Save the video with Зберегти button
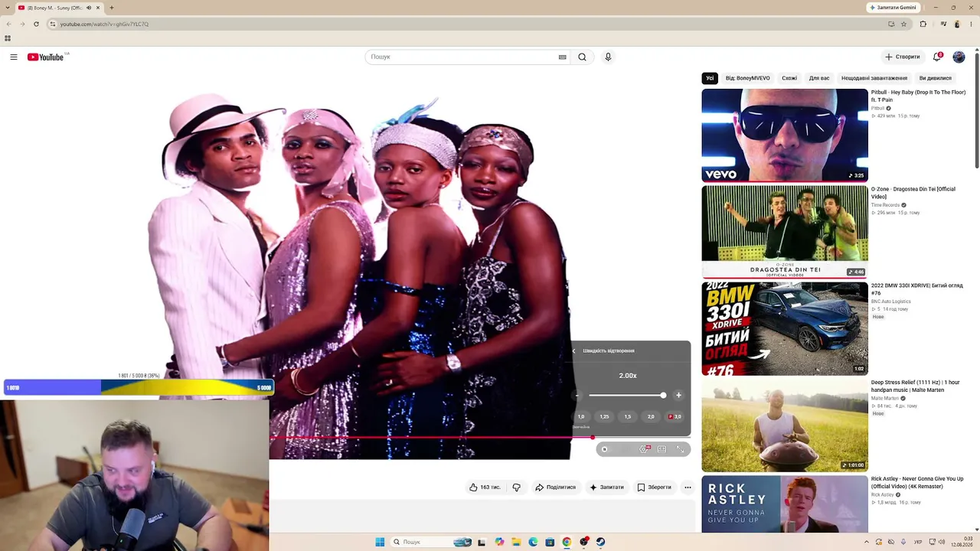 tap(655, 487)
